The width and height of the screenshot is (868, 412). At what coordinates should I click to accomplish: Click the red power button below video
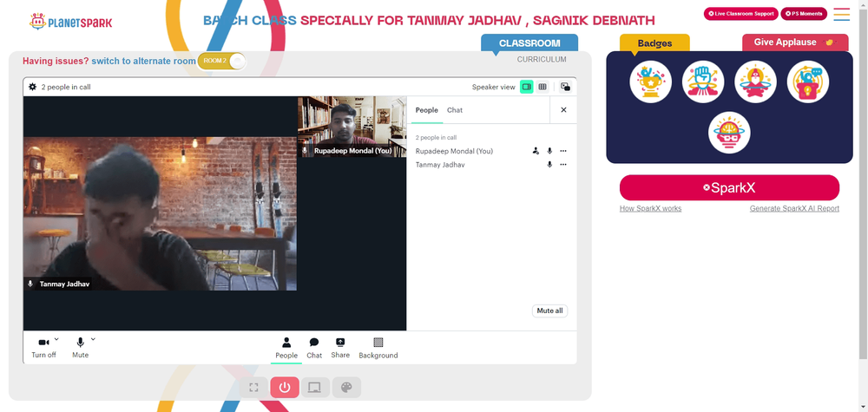pyautogui.click(x=285, y=387)
